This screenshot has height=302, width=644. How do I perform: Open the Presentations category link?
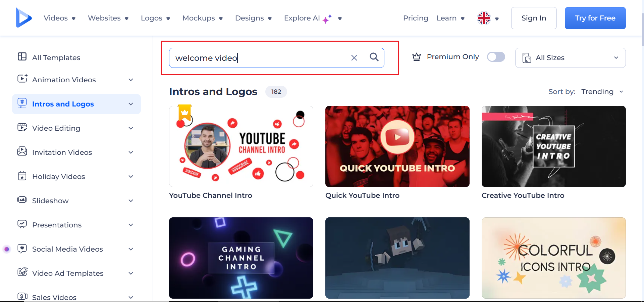(57, 225)
